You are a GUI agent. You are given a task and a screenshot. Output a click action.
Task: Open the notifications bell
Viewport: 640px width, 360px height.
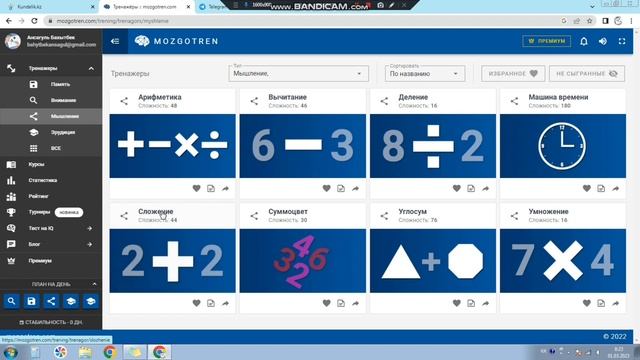click(584, 41)
